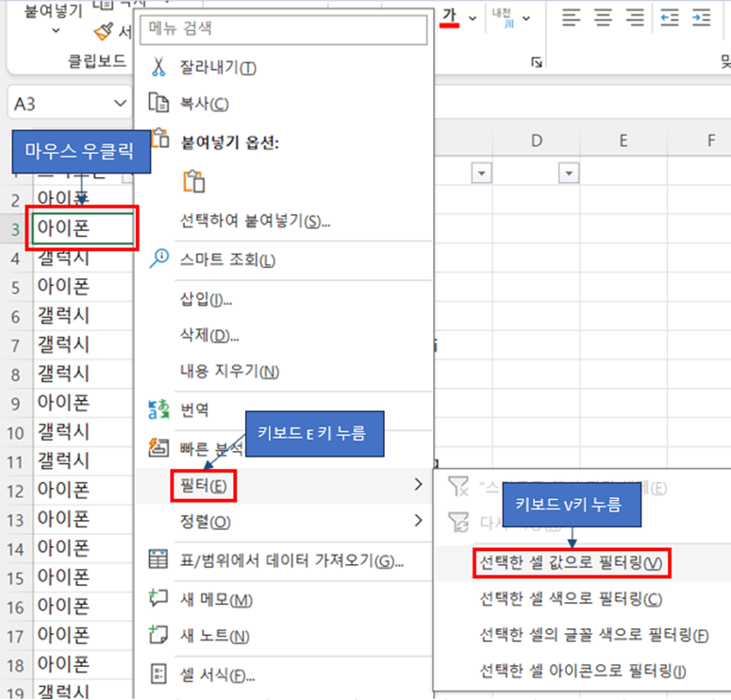Select row 5 header number

click(x=16, y=288)
